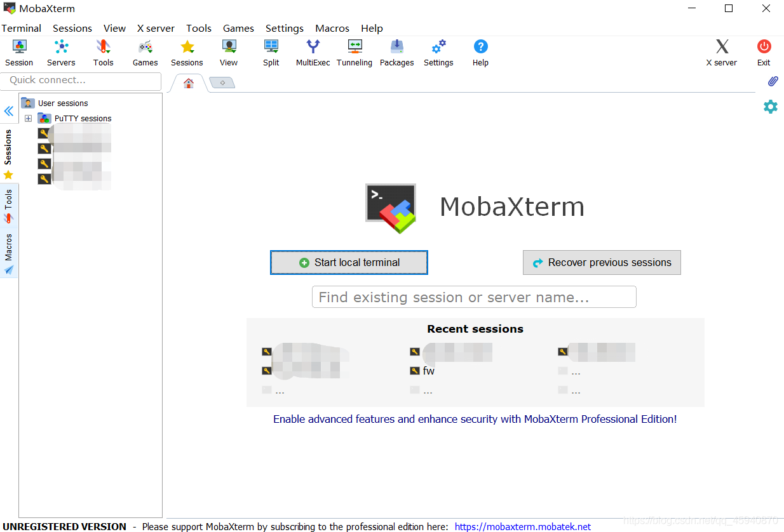Select the User sessions tree root
The image size is (784, 532).
(x=55, y=103)
